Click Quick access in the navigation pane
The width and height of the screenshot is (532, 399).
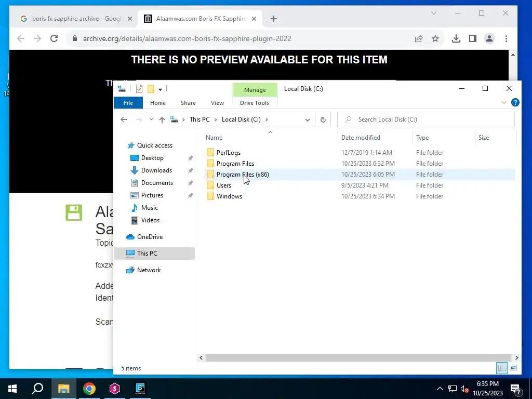[x=155, y=145]
